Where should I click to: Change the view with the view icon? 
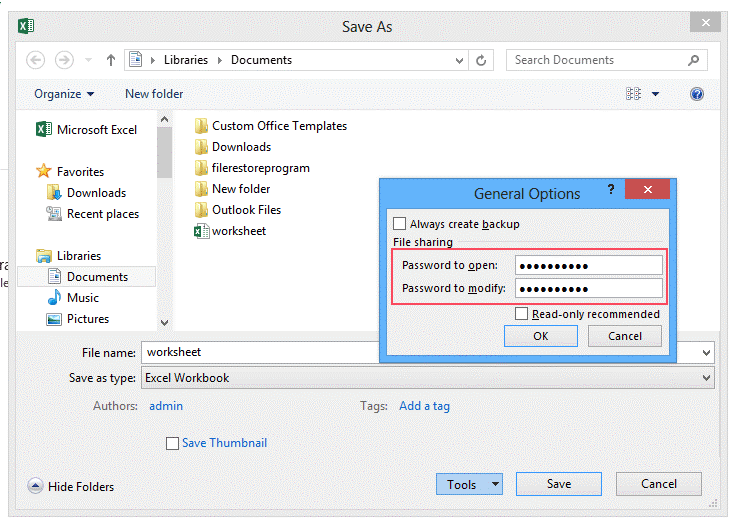[633, 94]
